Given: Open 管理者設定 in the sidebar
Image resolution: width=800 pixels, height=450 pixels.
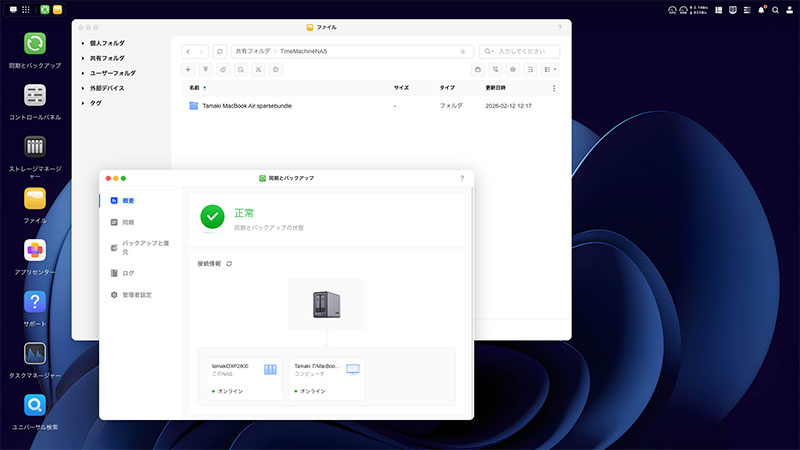Looking at the screenshot, I should (x=136, y=295).
